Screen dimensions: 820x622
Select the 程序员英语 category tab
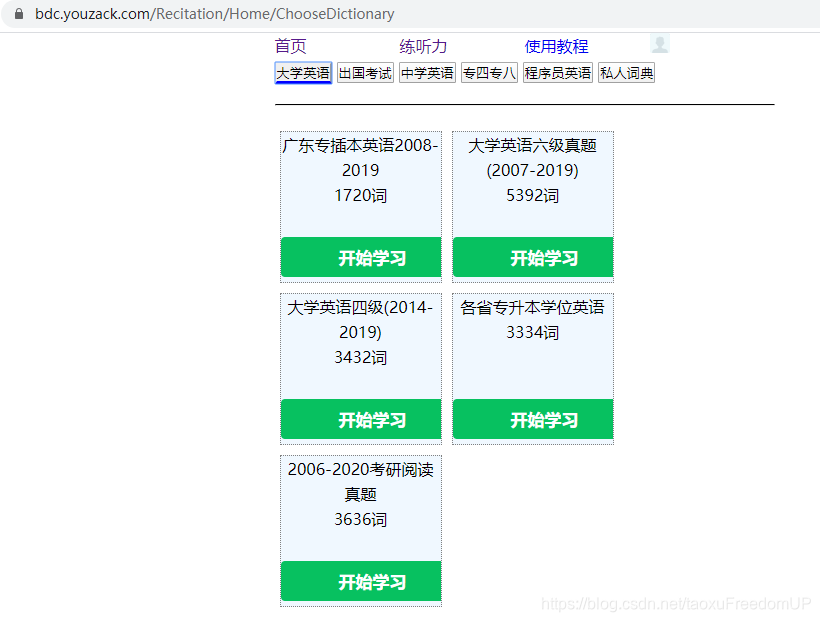pos(556,73)
